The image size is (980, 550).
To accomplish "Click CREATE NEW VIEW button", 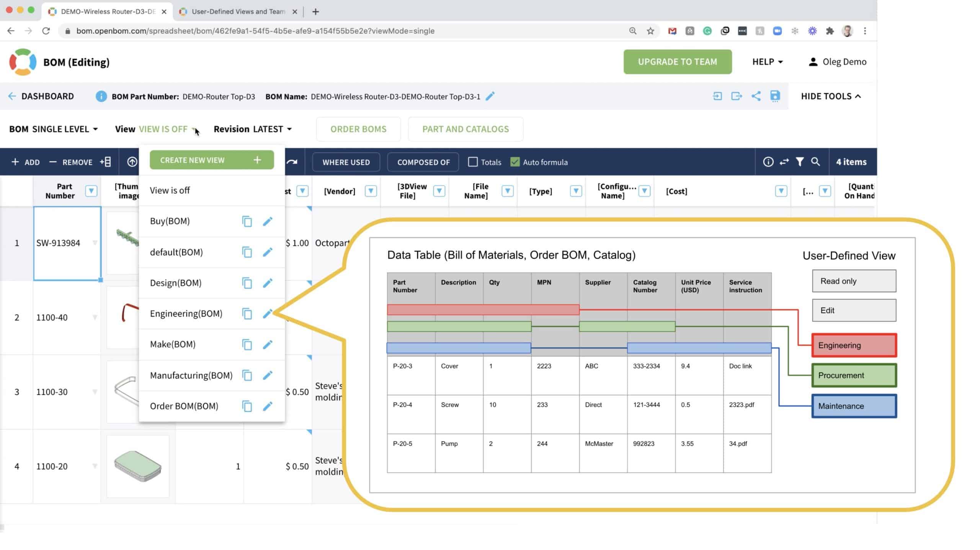I will [212, 160].
